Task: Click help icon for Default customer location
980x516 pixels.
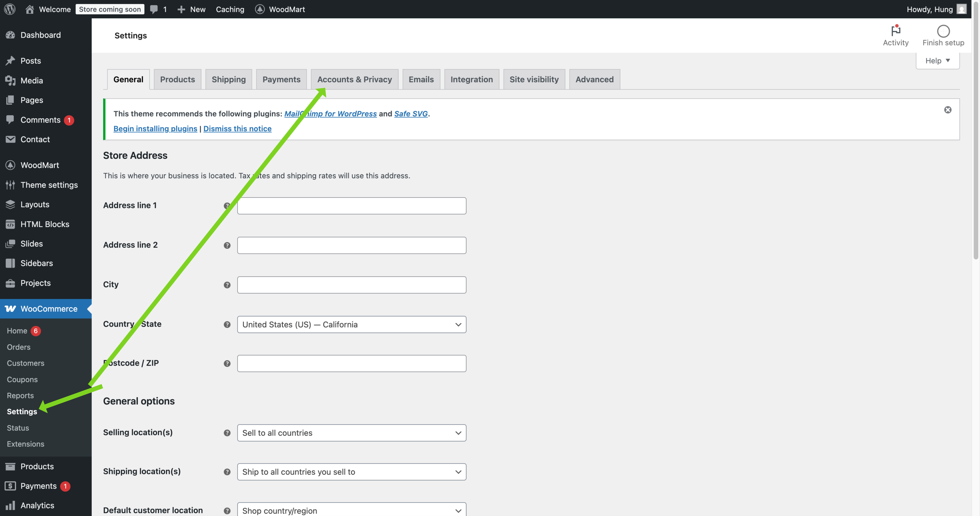Action: [x=227, y=511]
